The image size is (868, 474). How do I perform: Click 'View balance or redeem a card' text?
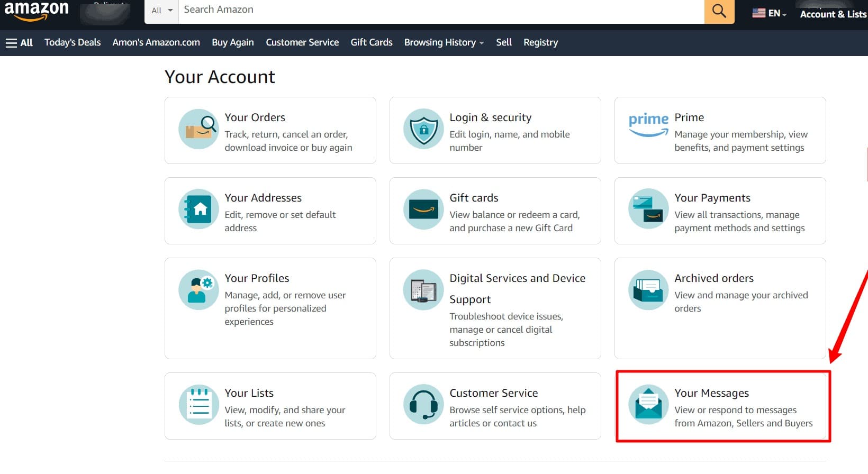pyautogui.click(x=514, y=222)
